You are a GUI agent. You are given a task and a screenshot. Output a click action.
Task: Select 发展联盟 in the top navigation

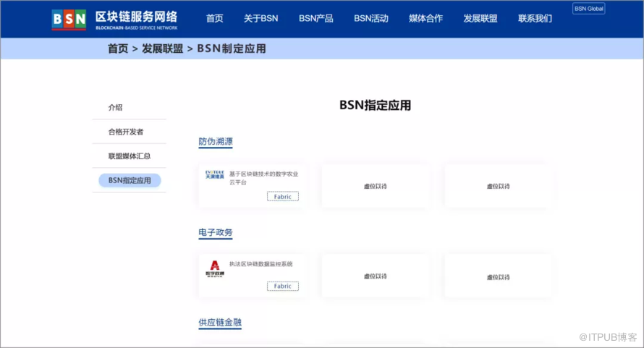tap(480, 19)
